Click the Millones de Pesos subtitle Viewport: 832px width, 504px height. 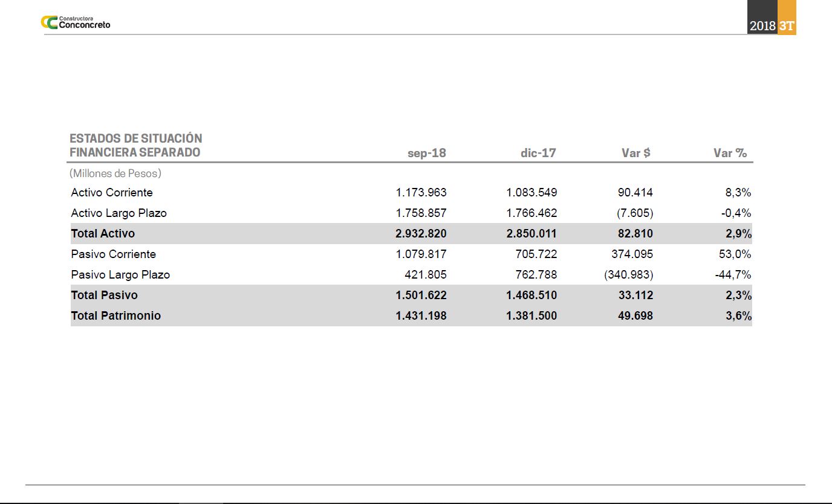click(115, 173)
